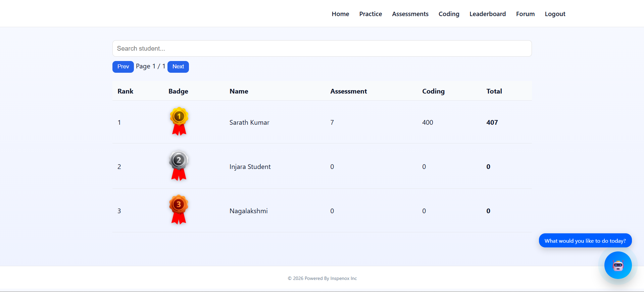This screenshot has width=644, height=292.
Task: Click the bronze third-place badge
Action: click(x=179, y=210)
